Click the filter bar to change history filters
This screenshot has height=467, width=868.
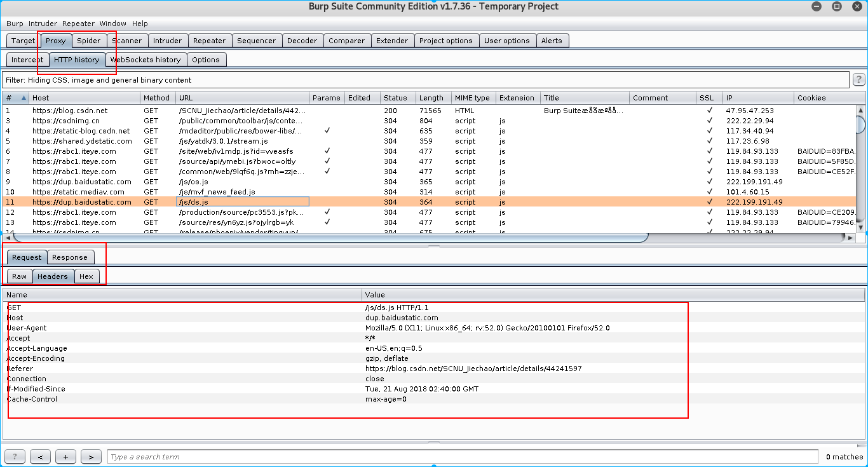pos(426,80)
